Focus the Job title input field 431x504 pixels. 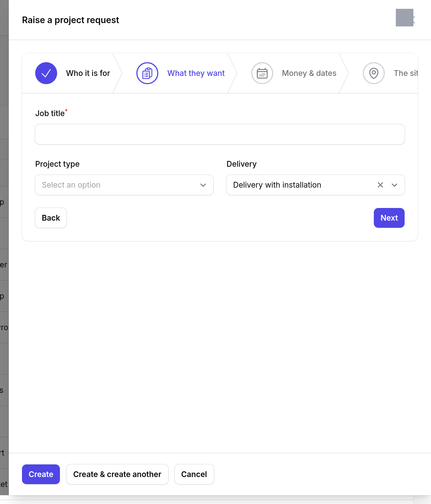220,134
